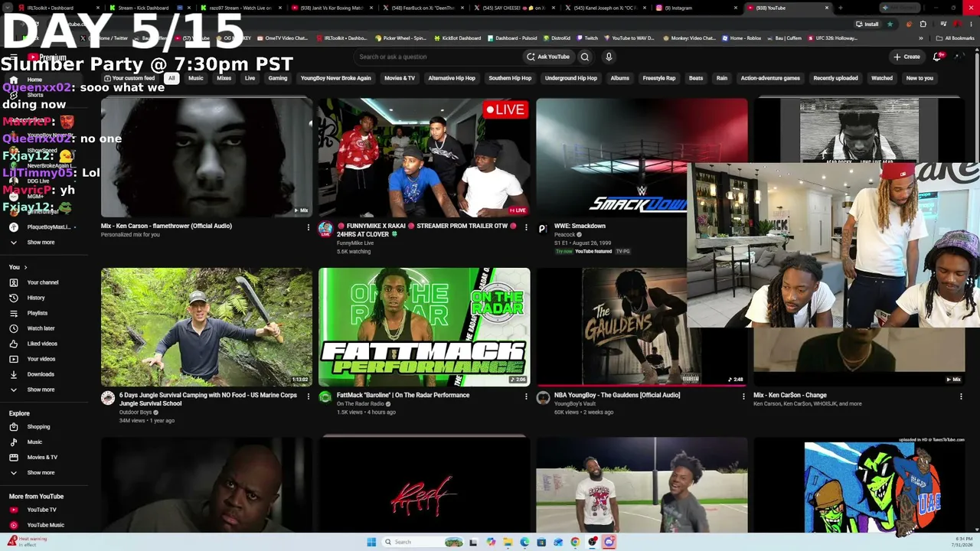Viewport: 980px width, 551px height.
Task: Open the Outdoor Boys channel avatar
Action: (108, 398)
